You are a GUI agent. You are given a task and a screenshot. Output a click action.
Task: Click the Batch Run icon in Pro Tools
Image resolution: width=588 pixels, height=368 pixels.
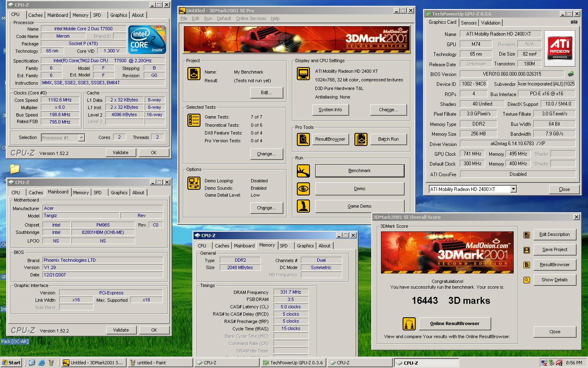coord(361,139)
